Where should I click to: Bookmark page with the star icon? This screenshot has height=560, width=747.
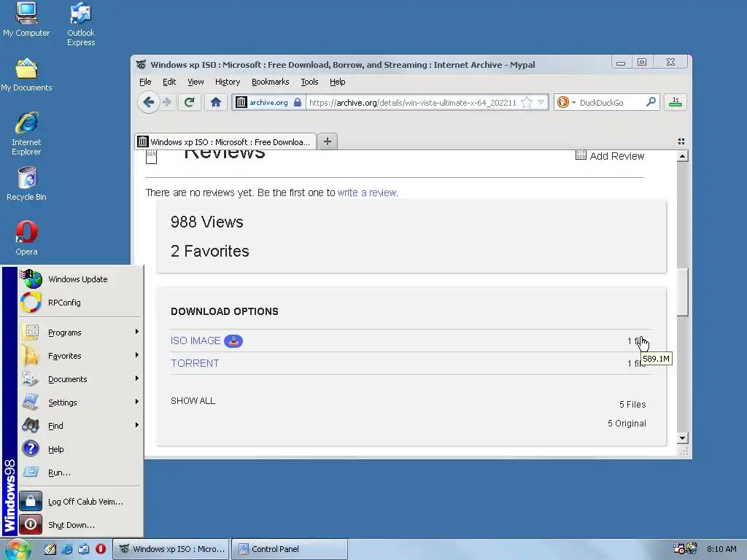527,102
